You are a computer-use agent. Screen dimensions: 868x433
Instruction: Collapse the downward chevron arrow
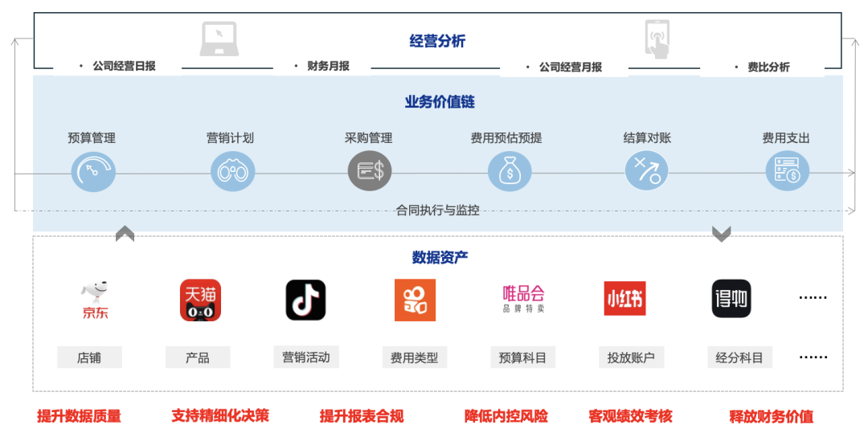pyautogui.click(x=721, y=234)
